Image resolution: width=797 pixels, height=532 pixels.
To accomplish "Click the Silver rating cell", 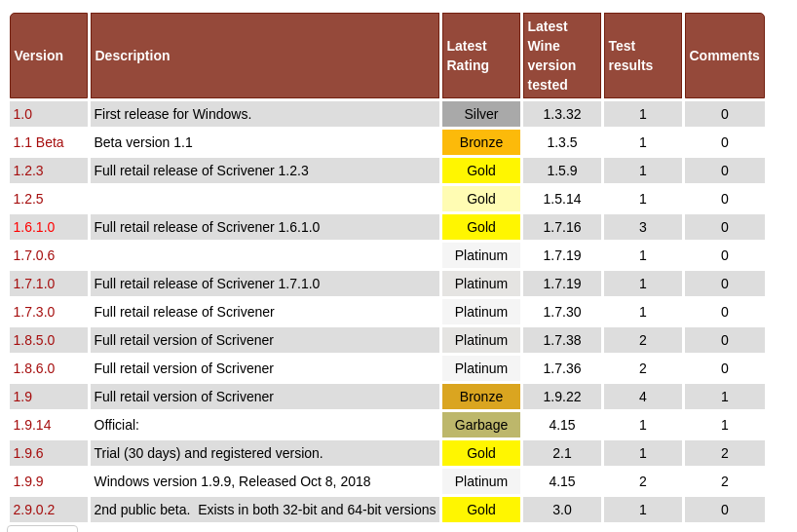I will [x=481, y=114].
